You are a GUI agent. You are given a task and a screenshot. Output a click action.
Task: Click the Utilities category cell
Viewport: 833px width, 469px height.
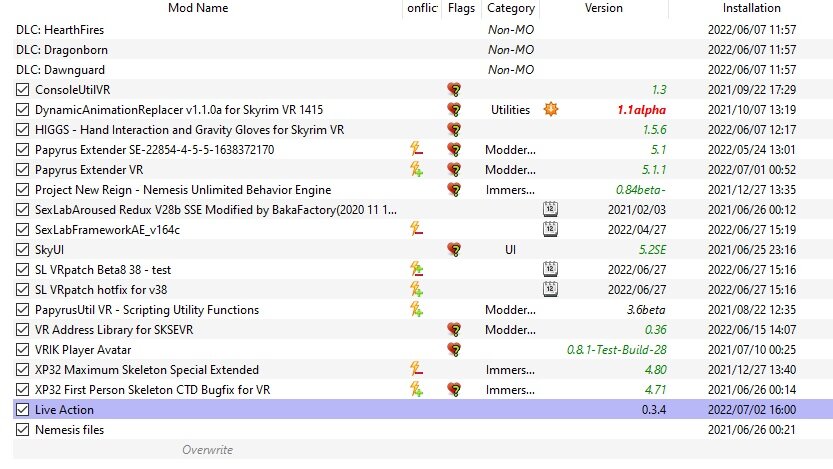[x=511, y=110]
